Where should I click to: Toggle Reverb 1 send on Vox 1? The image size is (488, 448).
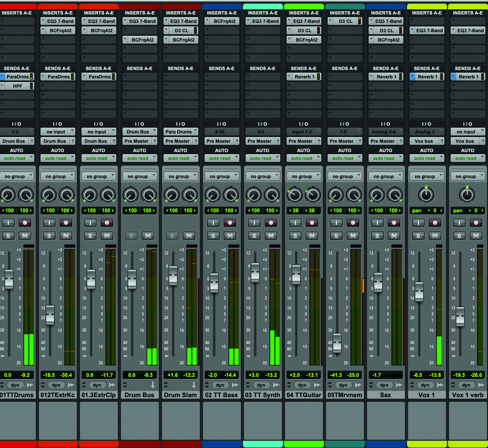[412, 77]
